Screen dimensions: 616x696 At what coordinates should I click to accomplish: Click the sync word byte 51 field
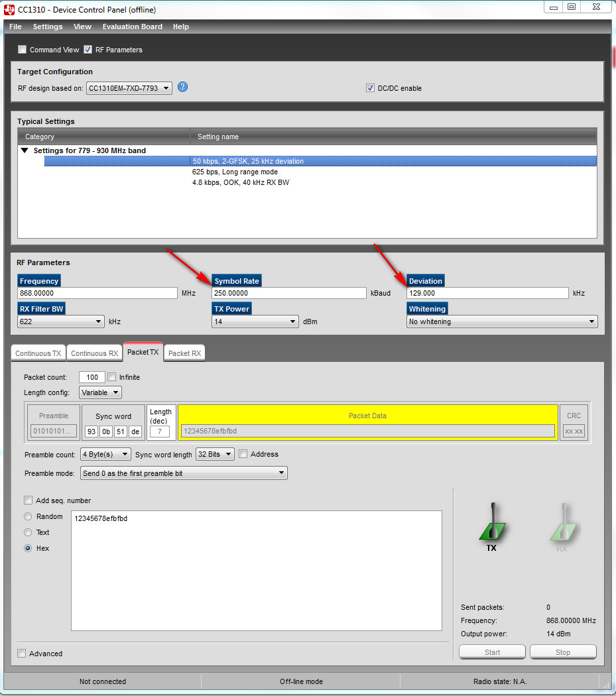pos(121,432)
